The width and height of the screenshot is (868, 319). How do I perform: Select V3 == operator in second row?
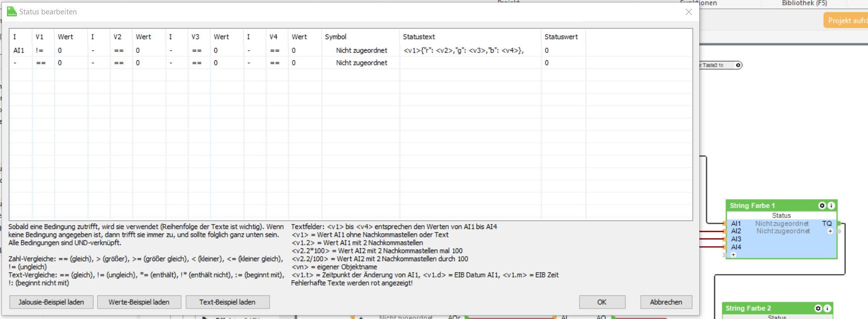[x=199, y=63]
